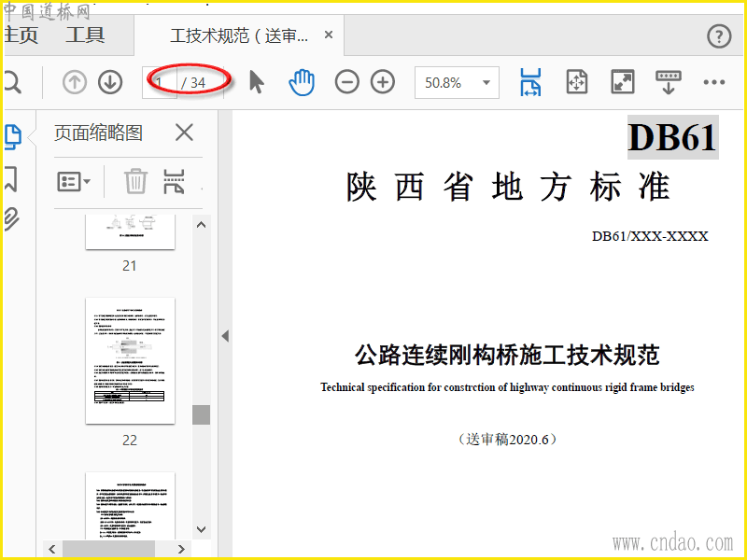Switch to the 主页 tab
Screen dimensions: 747x560
[21, 35]
